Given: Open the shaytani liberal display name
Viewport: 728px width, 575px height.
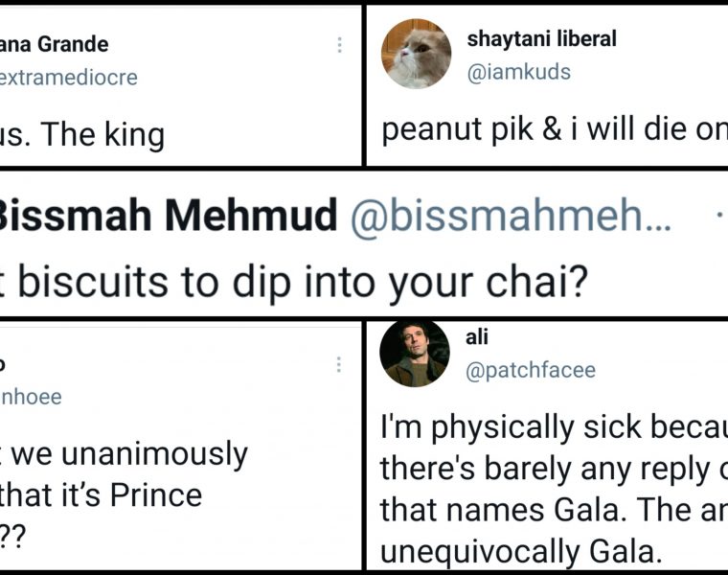Looking at the screenshot, I should coord(541,39).
